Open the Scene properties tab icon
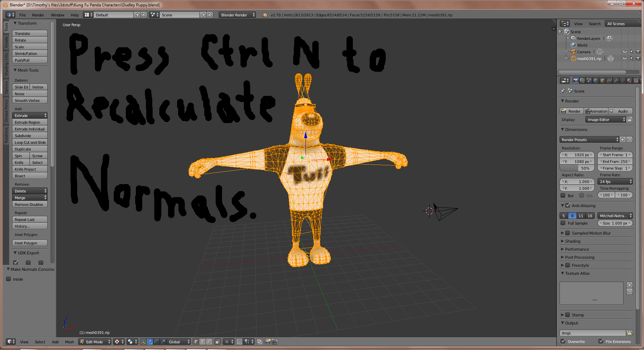The height and width of the screenshot is (350, 644). (x=589, y=80)
